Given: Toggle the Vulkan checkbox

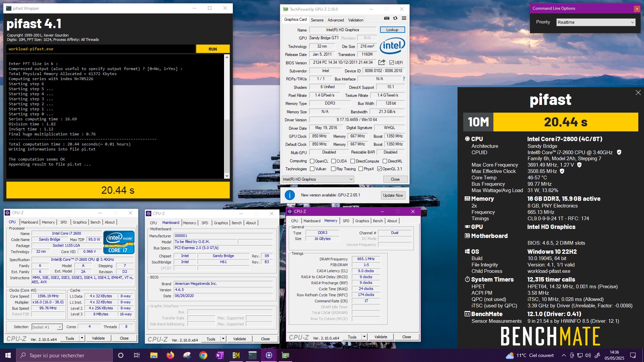Looking at the screenshot, I should coord(312,169).
